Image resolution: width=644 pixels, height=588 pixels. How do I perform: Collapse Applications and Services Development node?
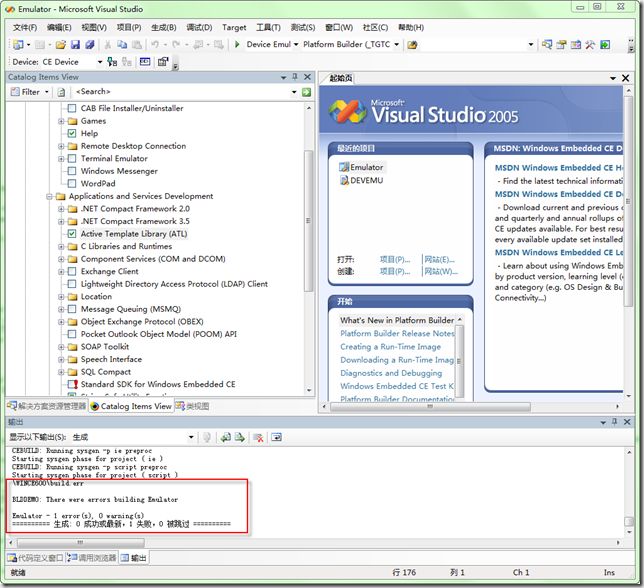pyautogui.click(x=49, y=196)
